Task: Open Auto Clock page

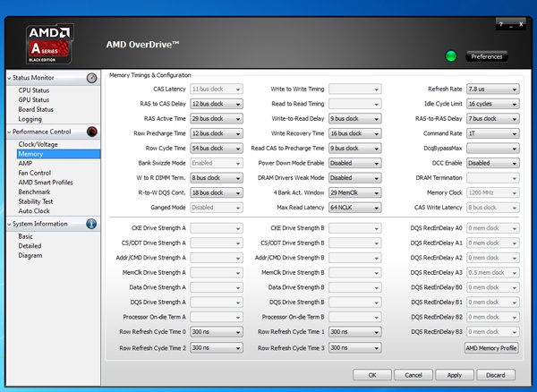Action: click(x=34, y=211)
